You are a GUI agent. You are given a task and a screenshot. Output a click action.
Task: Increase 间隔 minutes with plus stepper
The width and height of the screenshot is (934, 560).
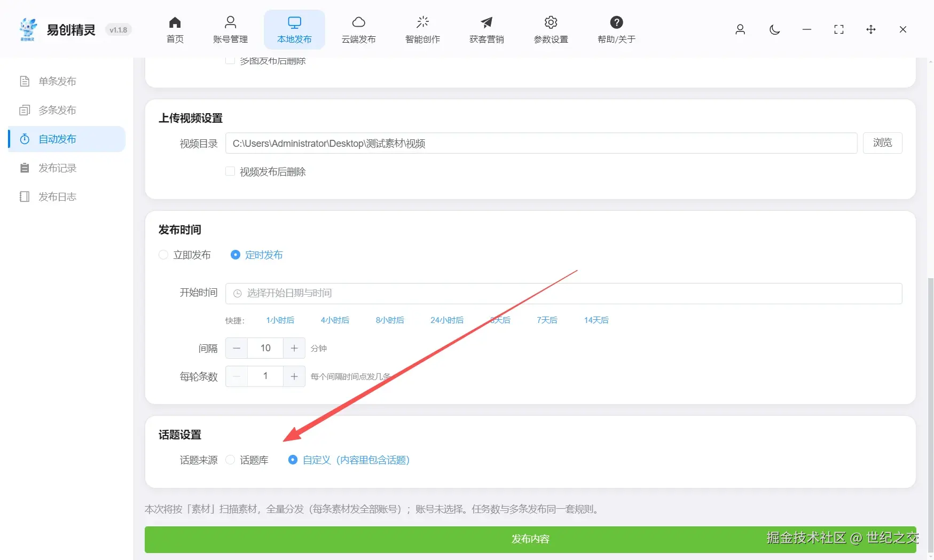coord(294,348)
